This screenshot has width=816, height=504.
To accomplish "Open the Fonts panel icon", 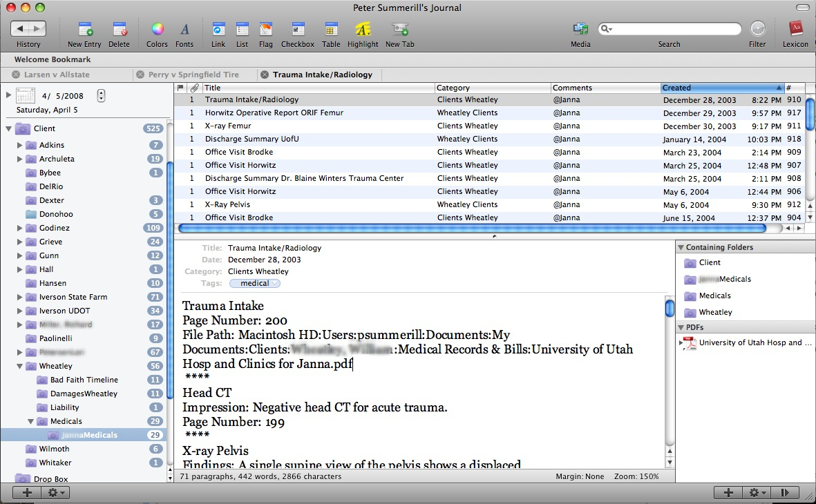I will click(184, 29).
